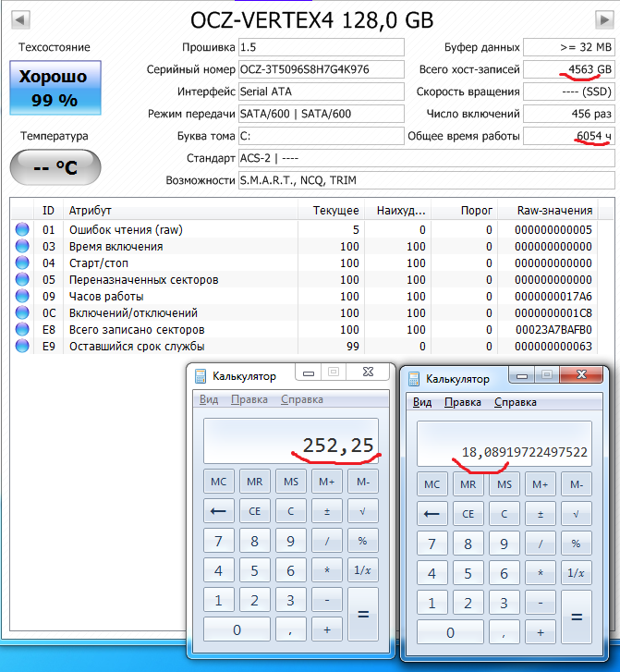The height and width of the screenshot is (672, 620).
Task: Go to previous disk with left arrow
Action: pyautogui.click(x=20, y=19)
